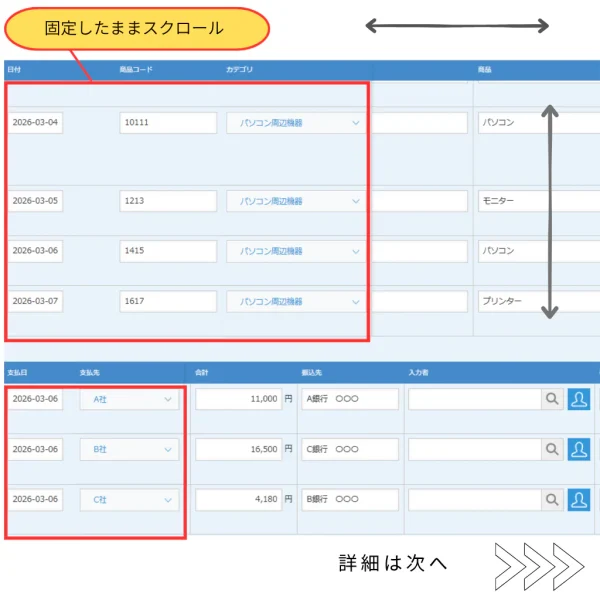
Task: Click the payment date in the C社 row
Action: (x=35, y=499)
